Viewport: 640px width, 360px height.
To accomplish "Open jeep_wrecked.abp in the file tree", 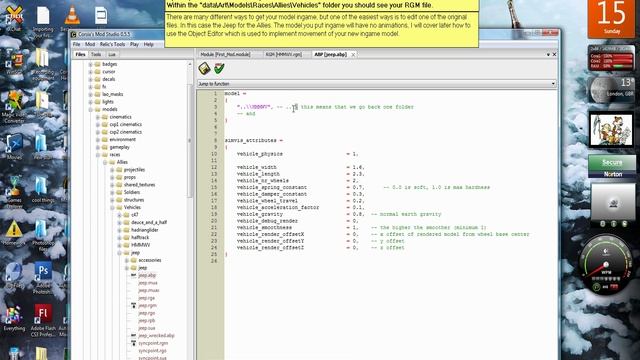I will (156, 336).
